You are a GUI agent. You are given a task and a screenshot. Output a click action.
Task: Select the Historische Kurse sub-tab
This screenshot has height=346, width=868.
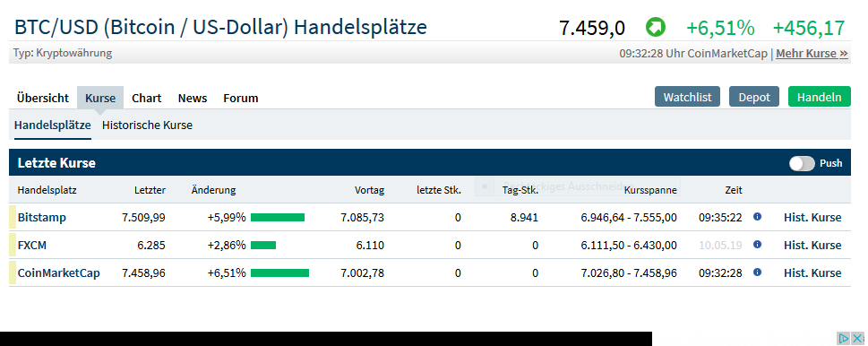point(147,125)
